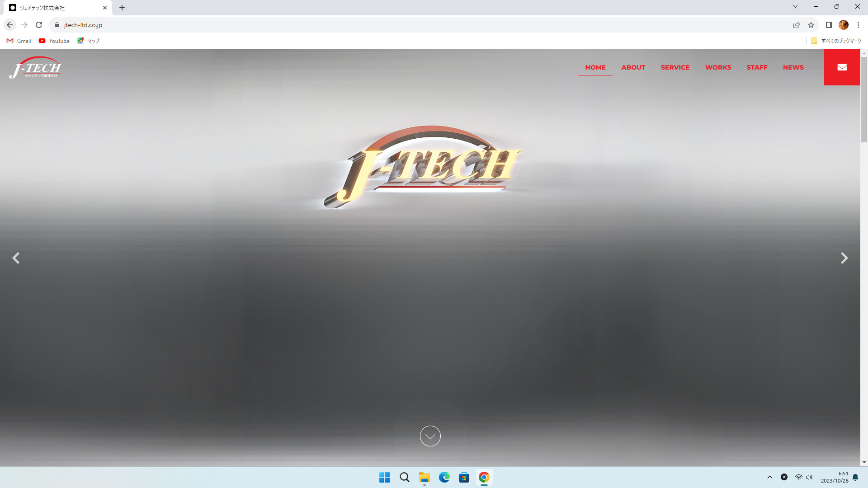The width and height of the screenshot is (868, 488).
Task: Open the Chrome profile avatar
Action: [843, 25]
